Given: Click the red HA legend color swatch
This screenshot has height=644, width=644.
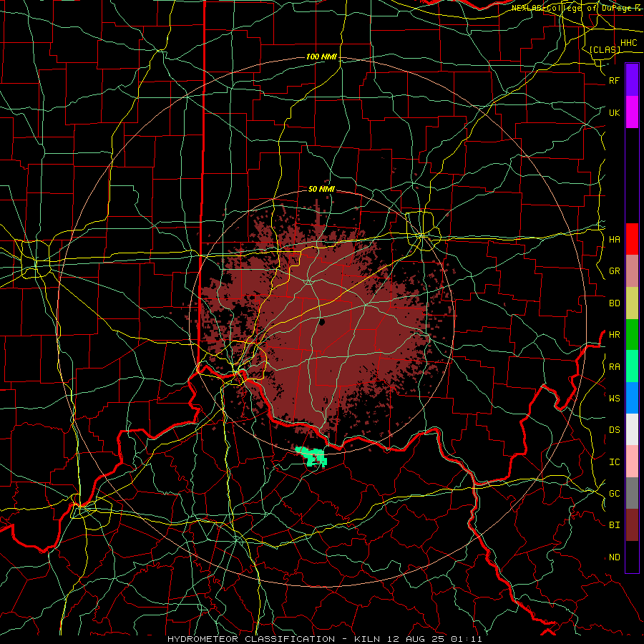Looking at the screenshot, I should point(632,239).
